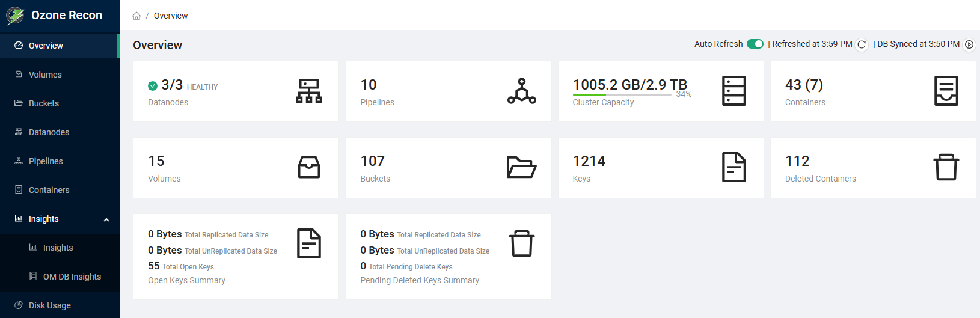Click the Ozone Recon lightning logo
This screenshot has width=980, height=318.
[x=15, y=16]
